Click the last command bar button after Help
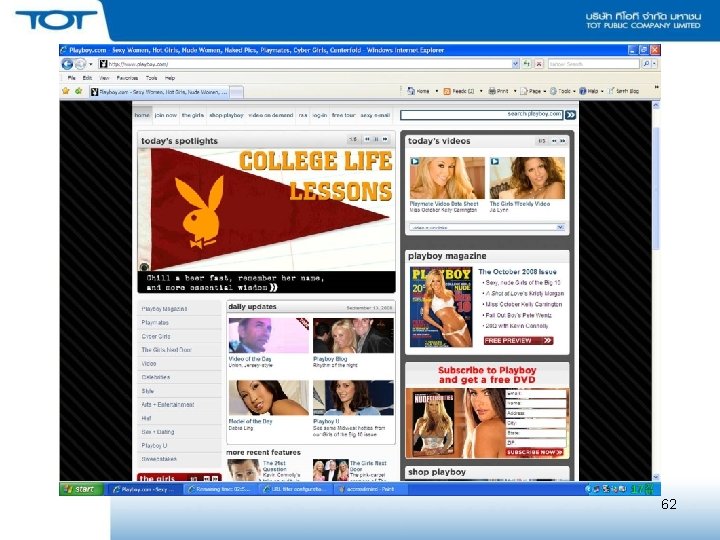 [x=624, y=91]
